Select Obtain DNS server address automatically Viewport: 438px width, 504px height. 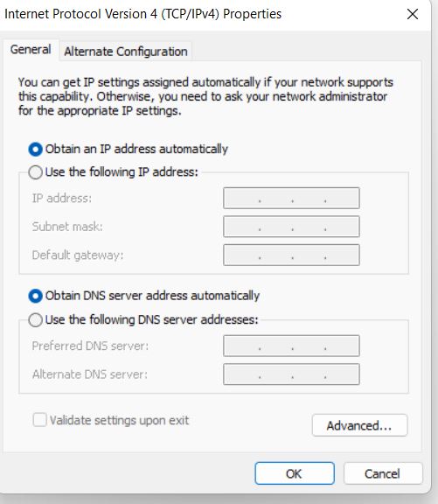point(35,296)
